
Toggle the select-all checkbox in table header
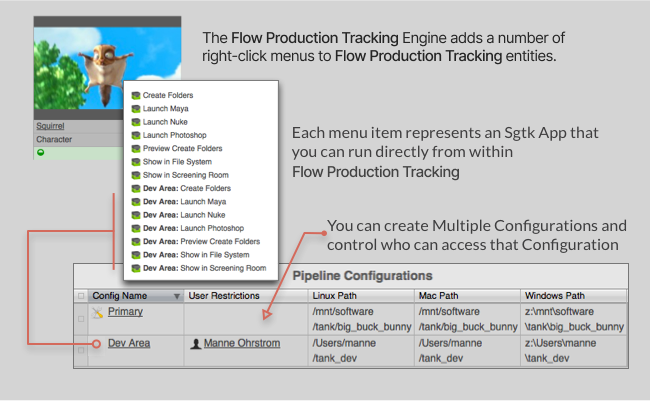point(81,296)
